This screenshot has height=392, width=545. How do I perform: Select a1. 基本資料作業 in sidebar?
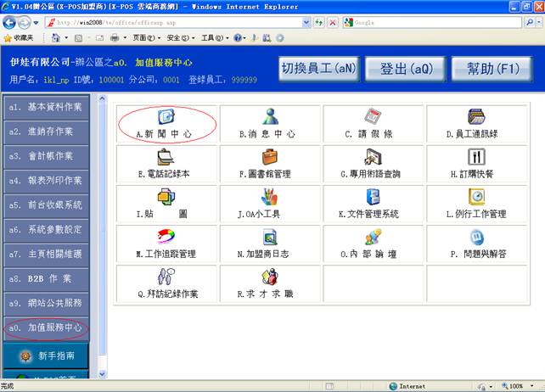coord(46,108)
